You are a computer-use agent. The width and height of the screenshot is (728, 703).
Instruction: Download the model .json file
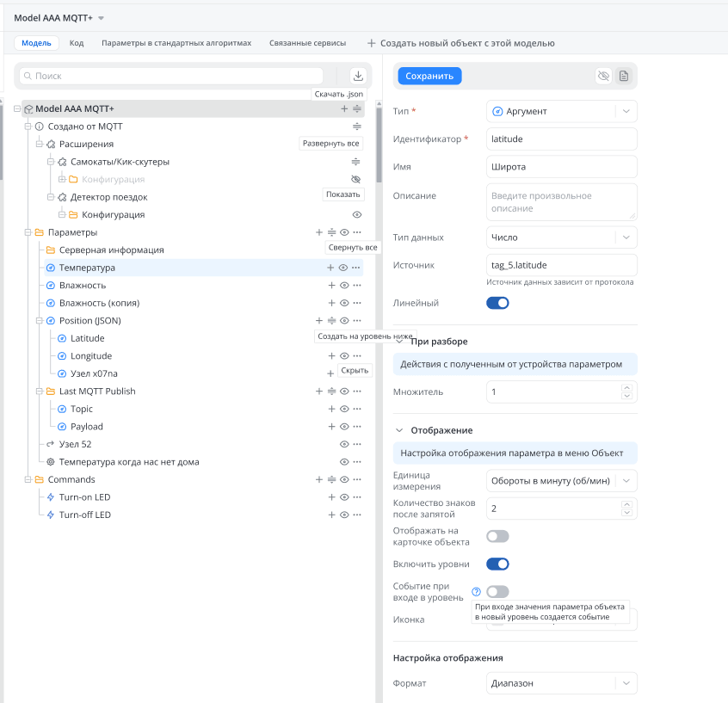click(x=358, y=76)
